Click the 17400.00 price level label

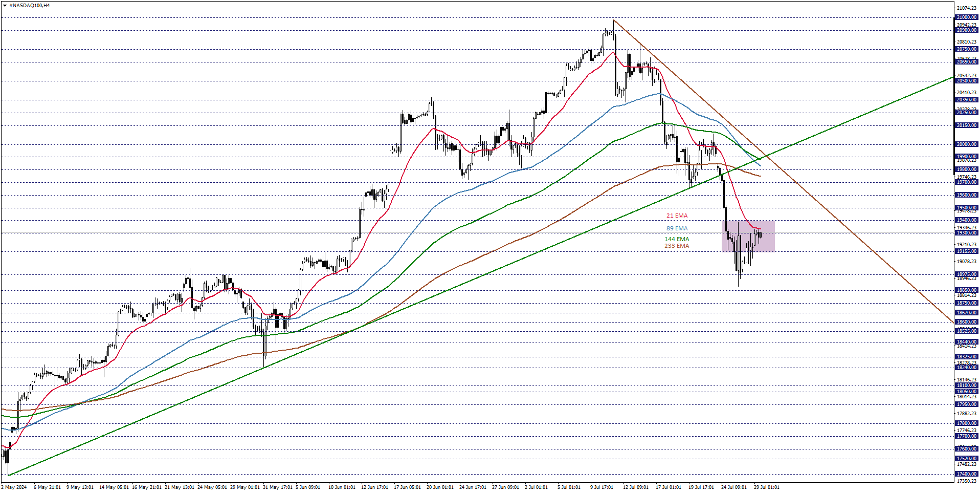pos(967,475)
